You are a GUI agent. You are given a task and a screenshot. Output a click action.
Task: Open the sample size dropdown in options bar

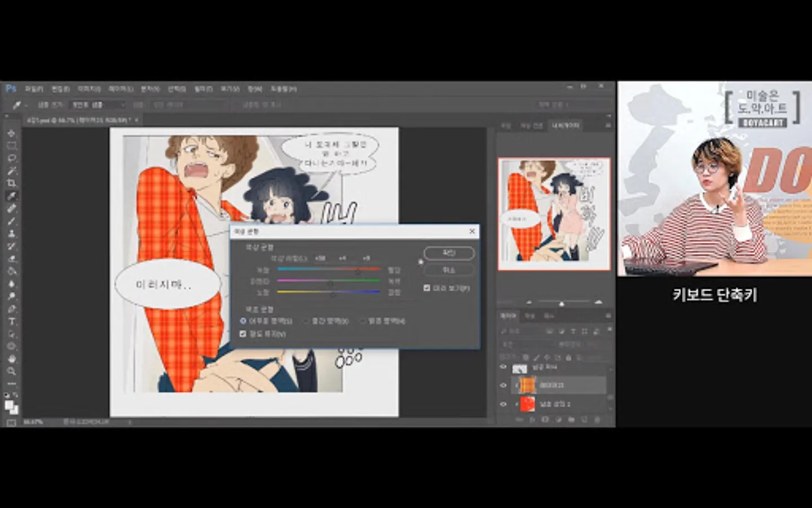tap(97, 104)
